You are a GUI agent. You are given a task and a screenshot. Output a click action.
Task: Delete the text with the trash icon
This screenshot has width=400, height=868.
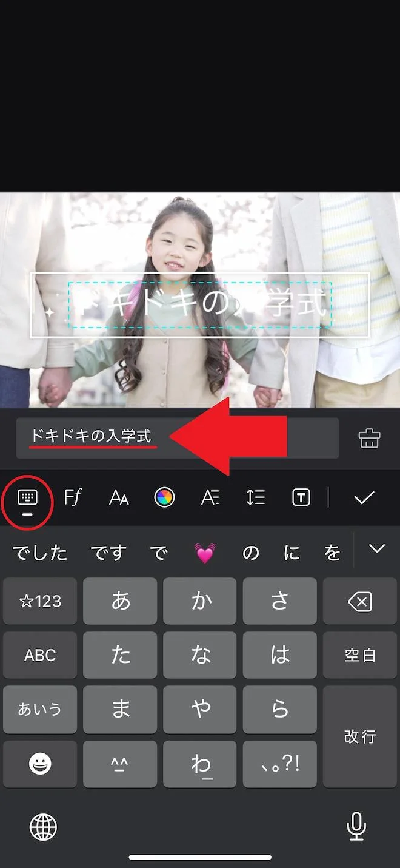(x=369, y=438)
